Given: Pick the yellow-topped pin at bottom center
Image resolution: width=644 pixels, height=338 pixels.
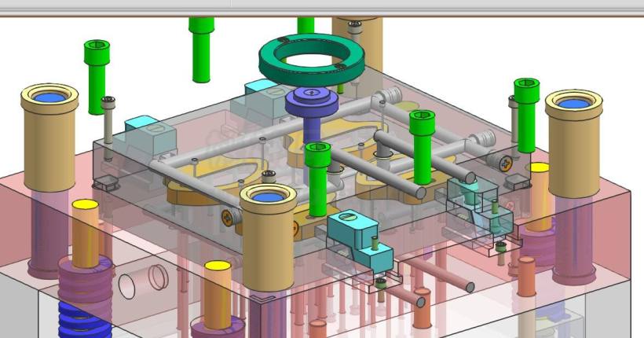Looking at the screenshot, I should tap(218, 295).
